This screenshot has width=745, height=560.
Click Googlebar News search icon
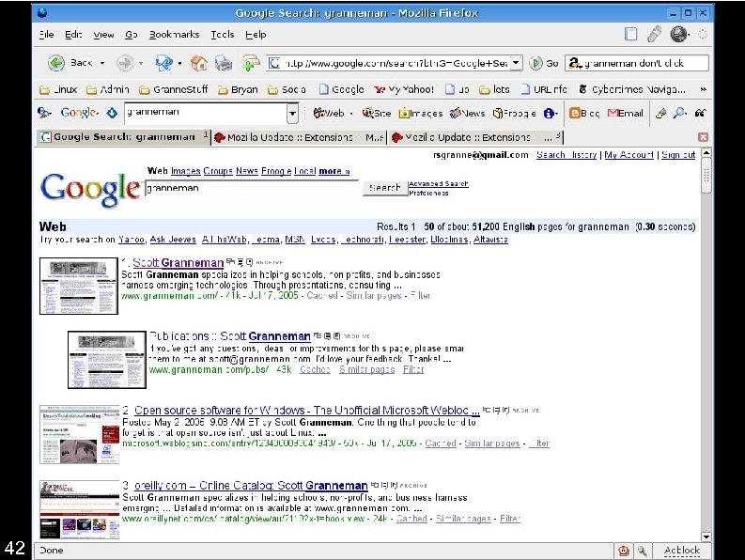pos(467,113)
